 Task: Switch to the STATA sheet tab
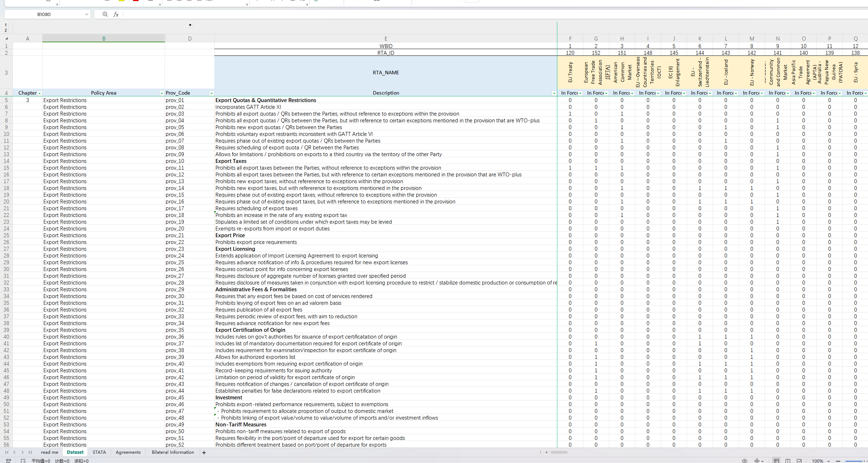coord(99,452)
